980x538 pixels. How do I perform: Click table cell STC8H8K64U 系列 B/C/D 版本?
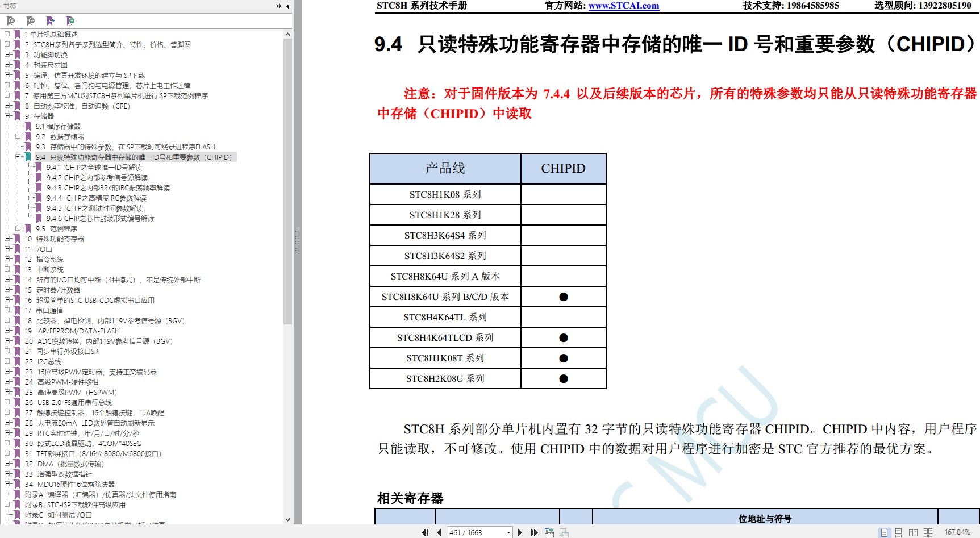click(x=445, y=297)
